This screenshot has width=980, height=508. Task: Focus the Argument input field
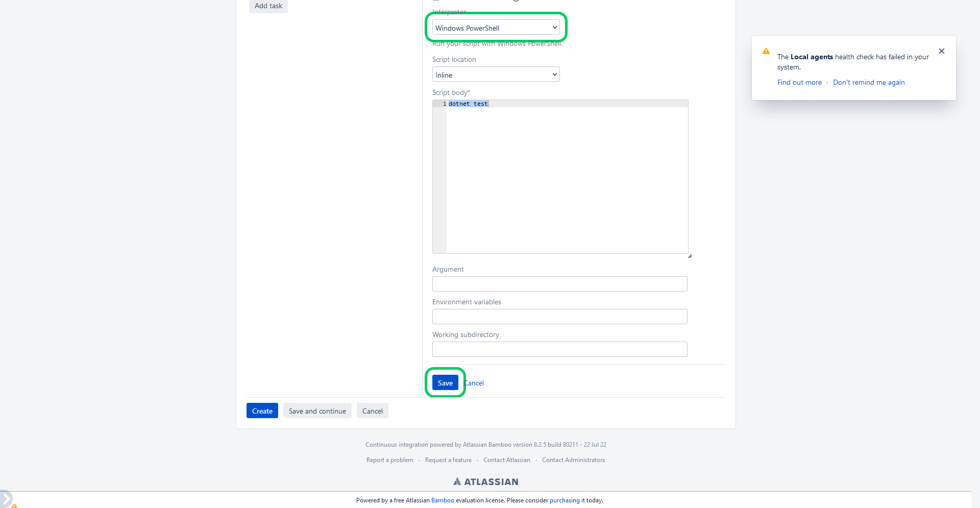[559, 284]
